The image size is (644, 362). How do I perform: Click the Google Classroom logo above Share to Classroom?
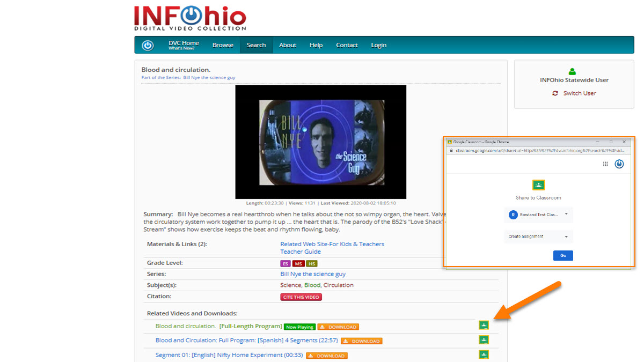tap(539, 186)
